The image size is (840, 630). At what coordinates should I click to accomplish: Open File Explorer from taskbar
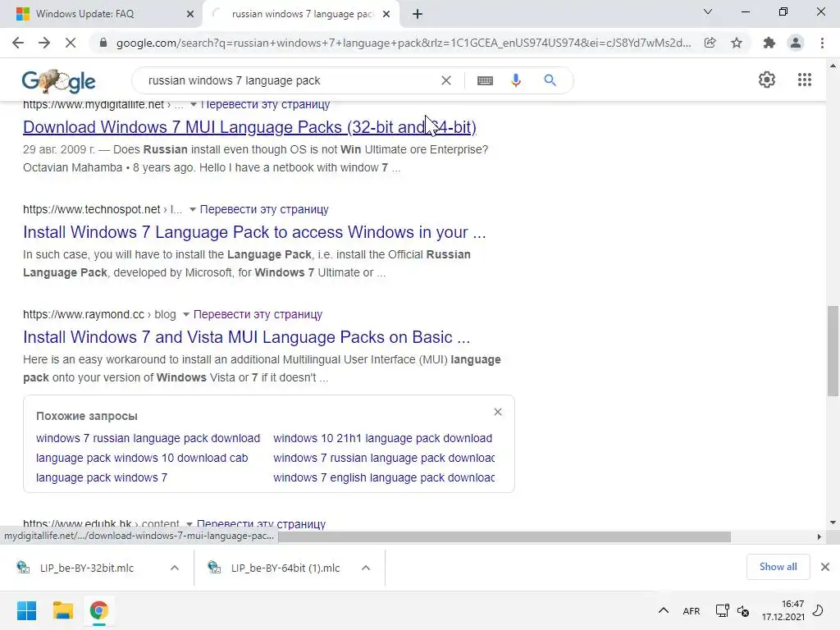[x=62, y=610]
